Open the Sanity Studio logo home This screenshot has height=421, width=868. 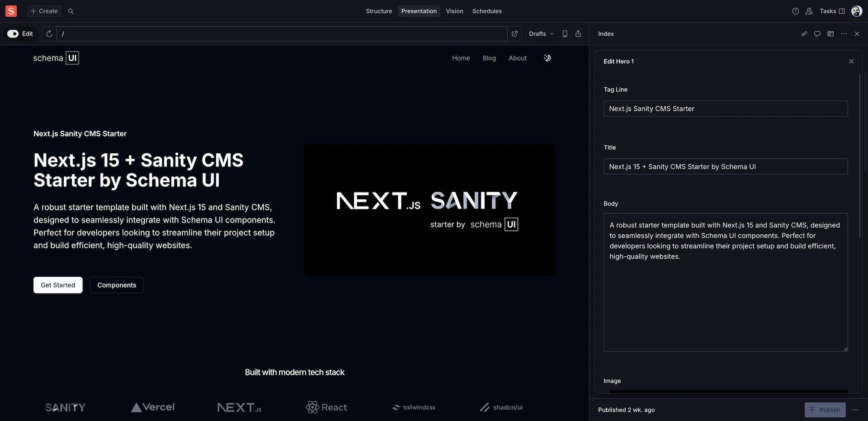pyautogui.click(x=11, y=11)
